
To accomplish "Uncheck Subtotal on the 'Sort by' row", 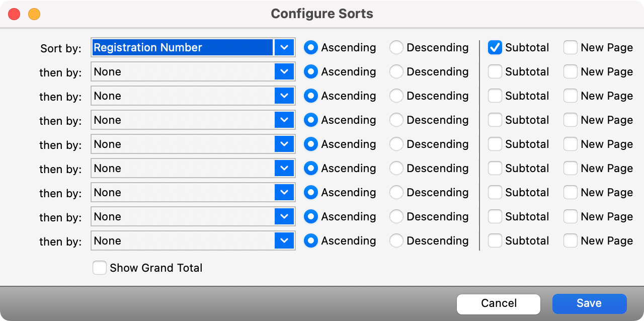I will point(495,47).
